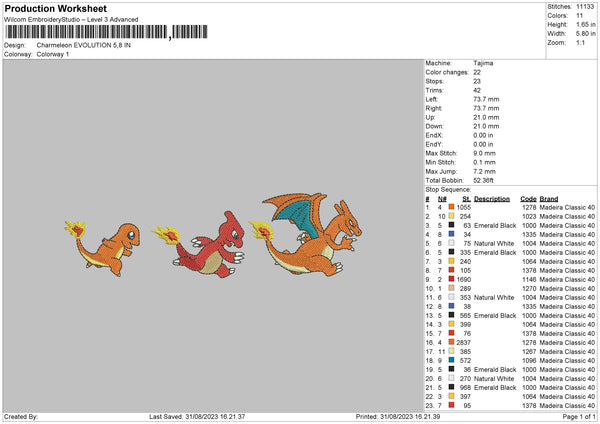Click the yellow swatch for stop 2
Image resolution: width=600 pixels, height=424 pixels.
click(x=452, y=216)
